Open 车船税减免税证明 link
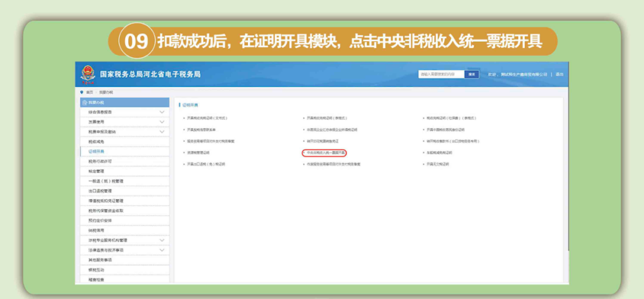 [439, 152]
